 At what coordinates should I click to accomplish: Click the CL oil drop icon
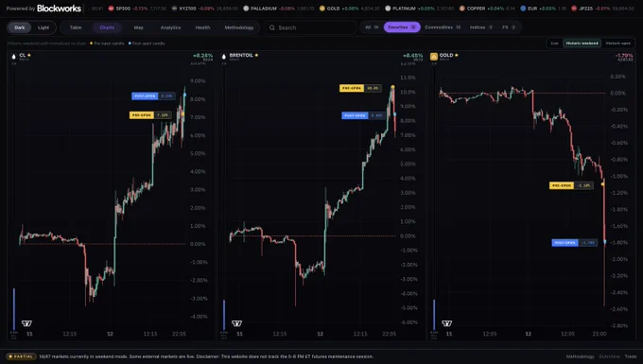[13, 56]
